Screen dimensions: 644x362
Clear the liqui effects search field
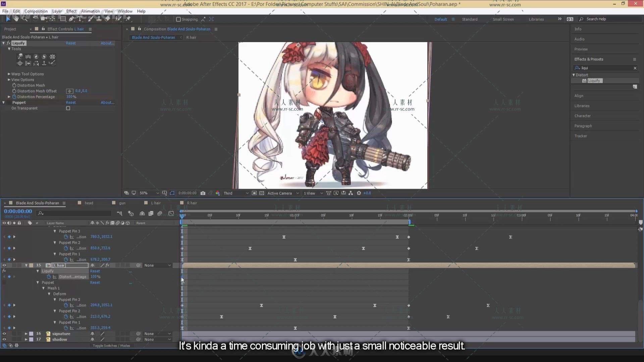(x=635, y=68)
